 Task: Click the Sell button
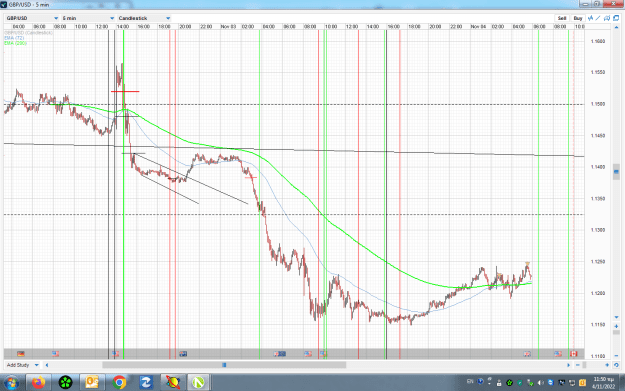click(562, 18)
